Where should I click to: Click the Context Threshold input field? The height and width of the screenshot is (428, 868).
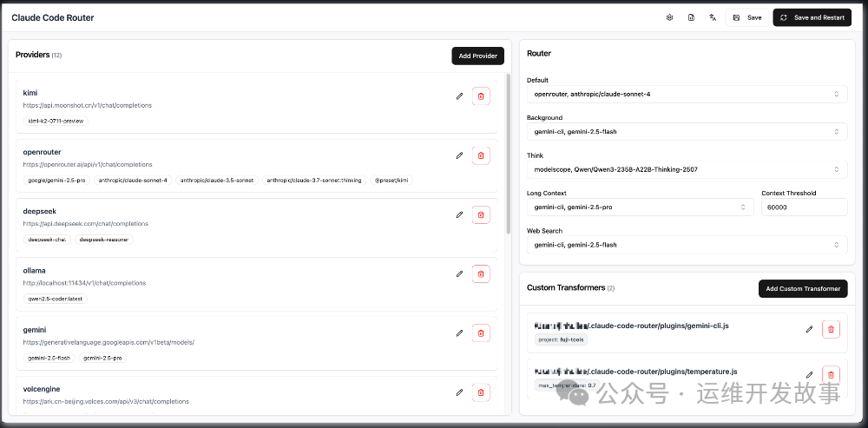[804, 207]
